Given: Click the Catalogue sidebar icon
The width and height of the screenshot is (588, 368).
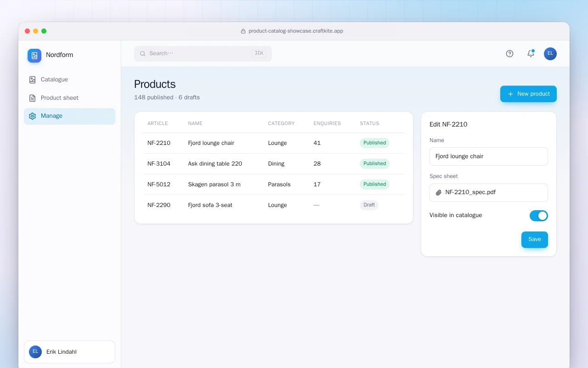Looking at the screenshot, I should point(32,80).
